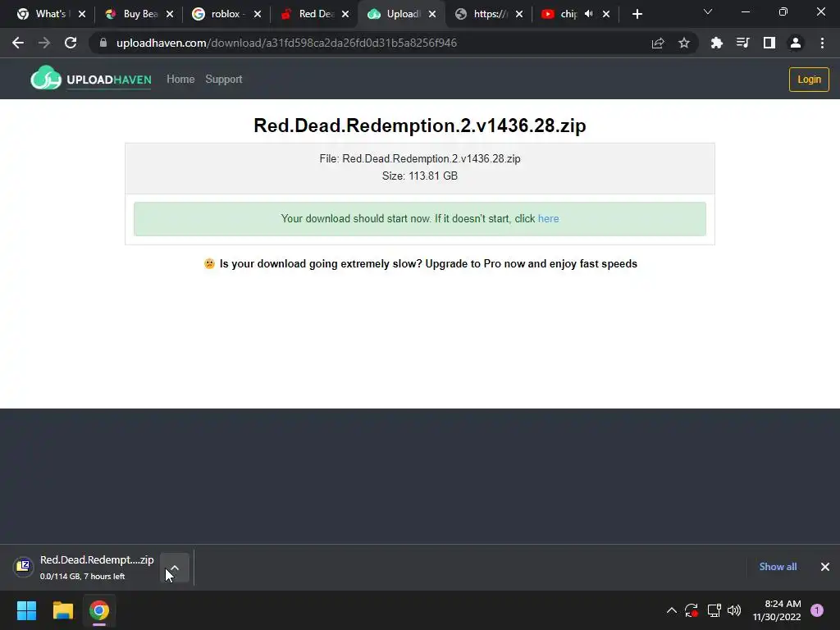Toggle the browser side panel icon
This screenshot has height=630, width=840.
pos(769,43)
